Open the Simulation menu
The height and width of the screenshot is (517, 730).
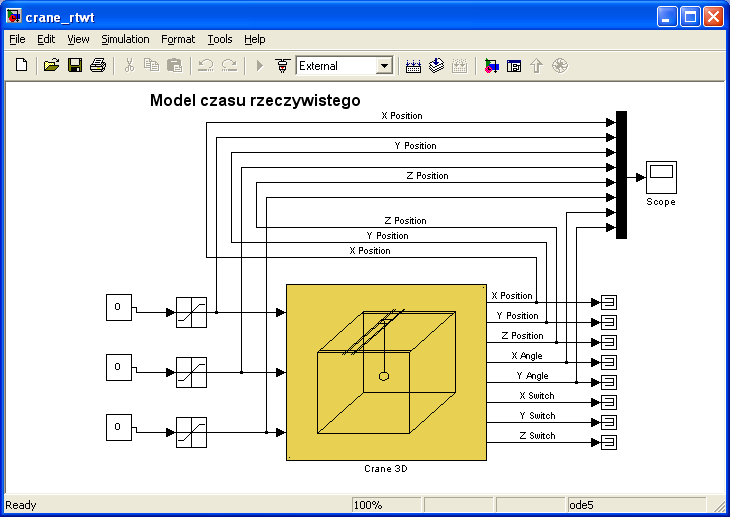click(125, 39)
